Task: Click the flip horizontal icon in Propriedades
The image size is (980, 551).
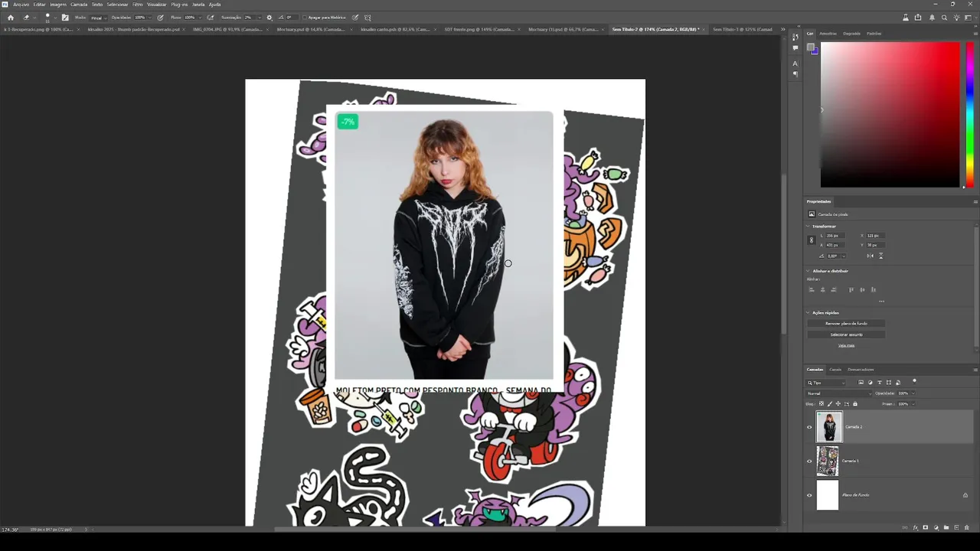Action: click(x=871, y=256)
